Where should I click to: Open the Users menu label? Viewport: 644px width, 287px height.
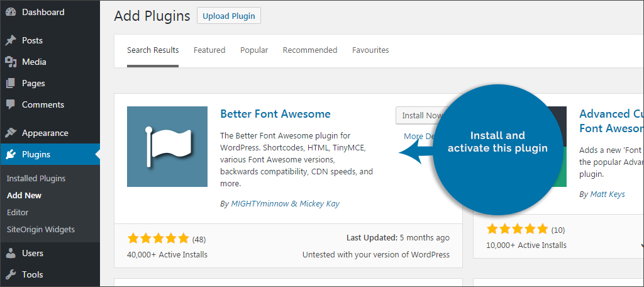[33, 253]
